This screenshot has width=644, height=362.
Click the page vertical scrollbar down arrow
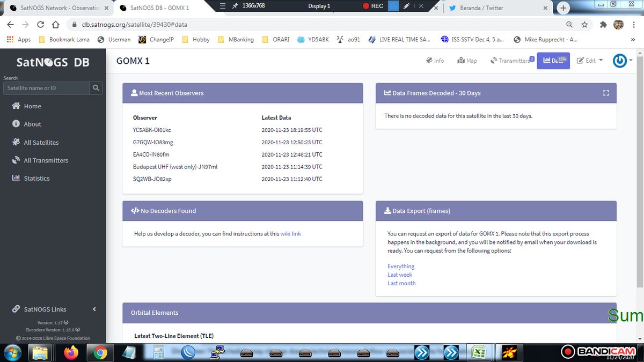pyautogui.click(x=639, y=338)
